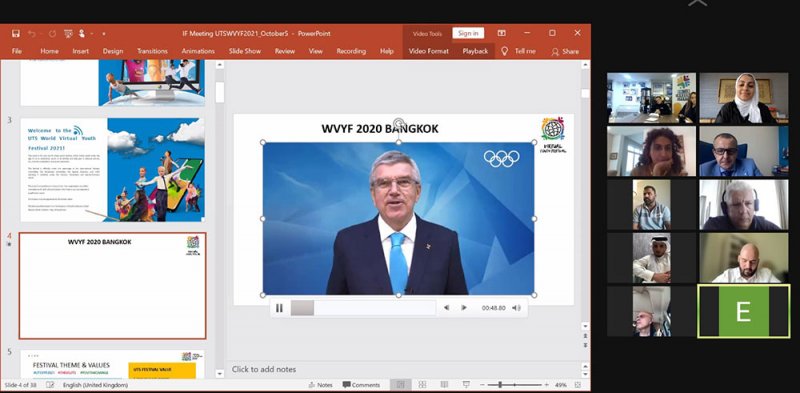The width and height of the screenshot is (800, 393).
Task: Click the video progress seek bar
Action: pyautogui.click(x=363, y=308)
